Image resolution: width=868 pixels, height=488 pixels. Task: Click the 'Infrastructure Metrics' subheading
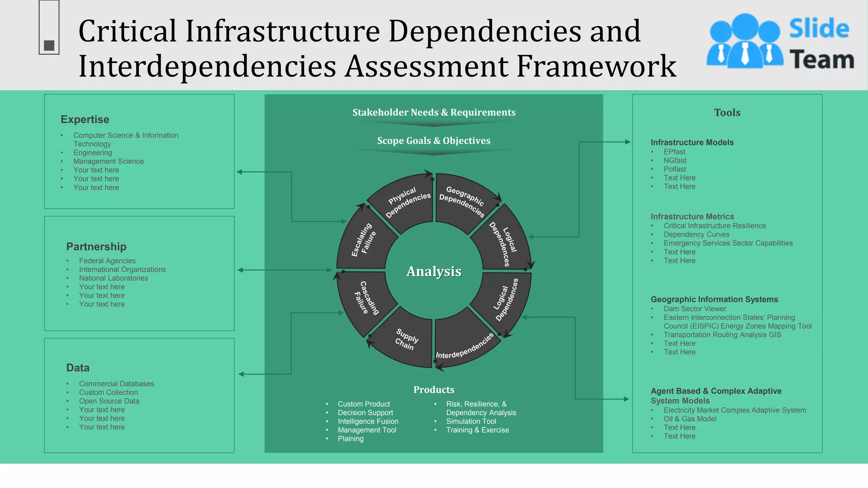coord(692,216)
